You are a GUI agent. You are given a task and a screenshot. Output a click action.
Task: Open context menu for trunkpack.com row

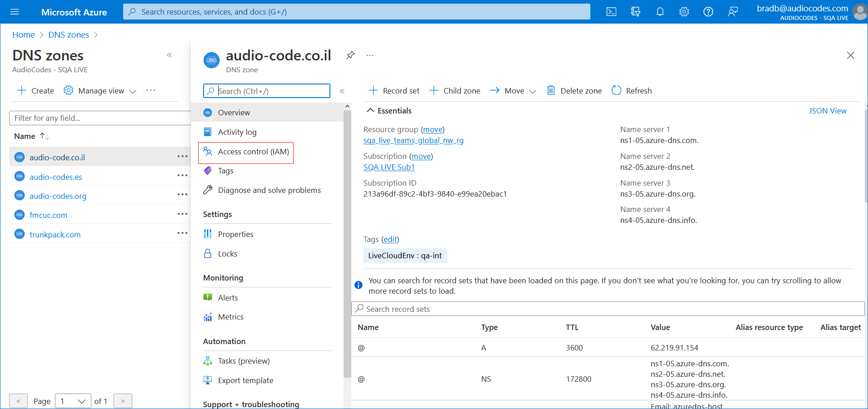pyautogui.click(x=182, y=233)
